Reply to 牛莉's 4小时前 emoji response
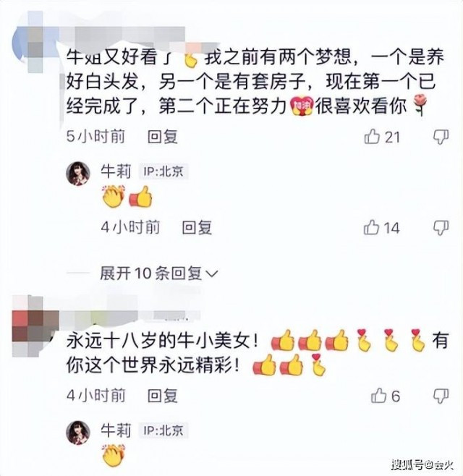Viewport: 463px width, 476px height. click(x=197, y=228)
